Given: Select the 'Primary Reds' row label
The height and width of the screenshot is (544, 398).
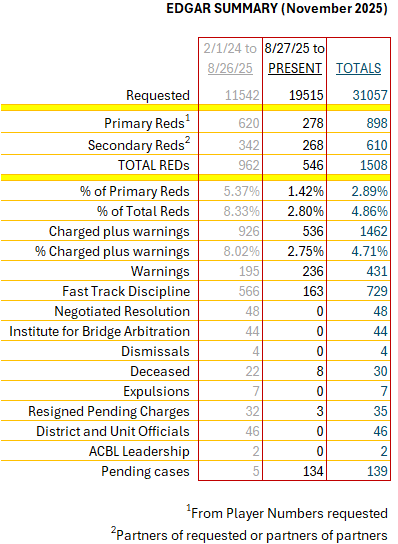Looking at the screenshot, I should click(147, 123).
